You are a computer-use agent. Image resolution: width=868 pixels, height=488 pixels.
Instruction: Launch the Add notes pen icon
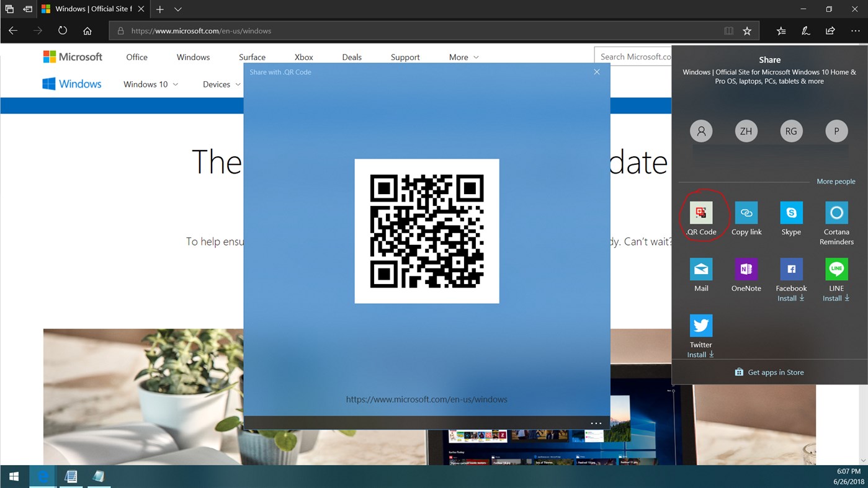[805, 30]
